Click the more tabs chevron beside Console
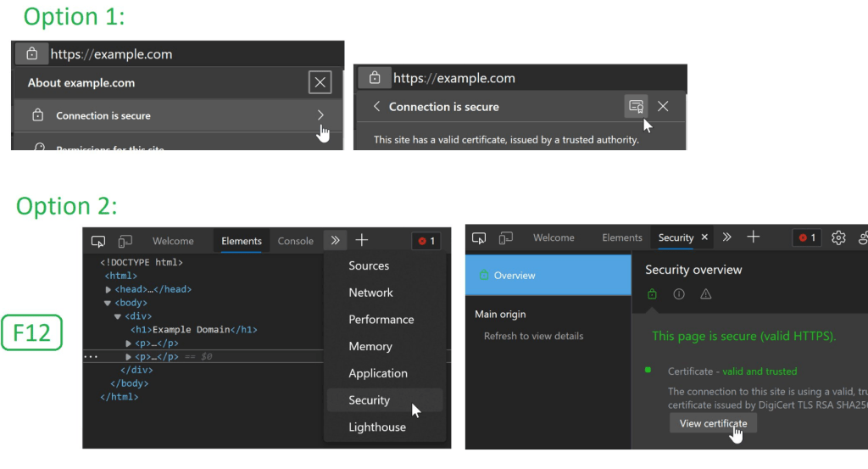The height and width of the screenshot is (469, 868). pos(336,241)
